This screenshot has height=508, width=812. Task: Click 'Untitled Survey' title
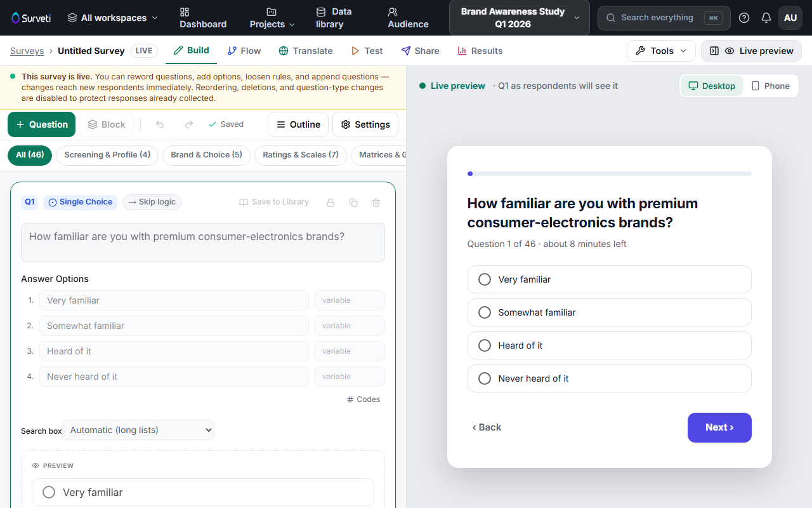tap(91, 51)
